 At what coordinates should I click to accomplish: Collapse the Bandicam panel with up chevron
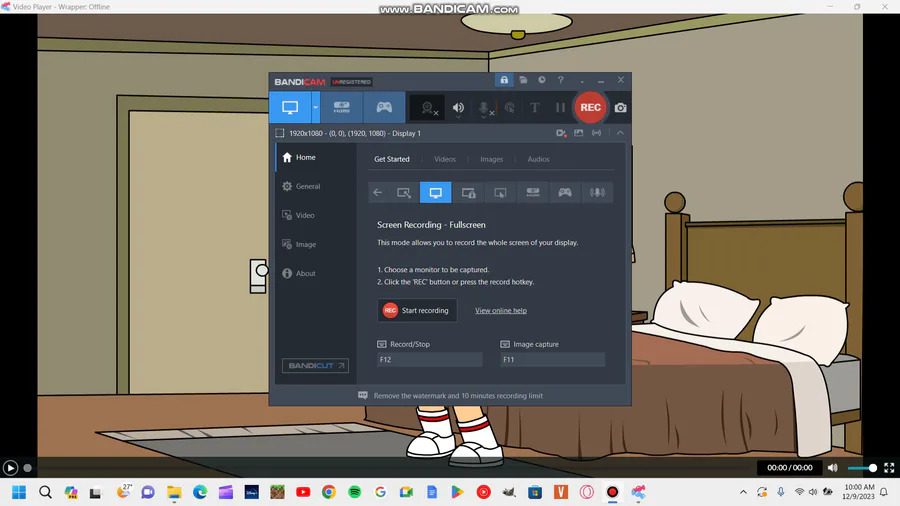tap(620, 133)
